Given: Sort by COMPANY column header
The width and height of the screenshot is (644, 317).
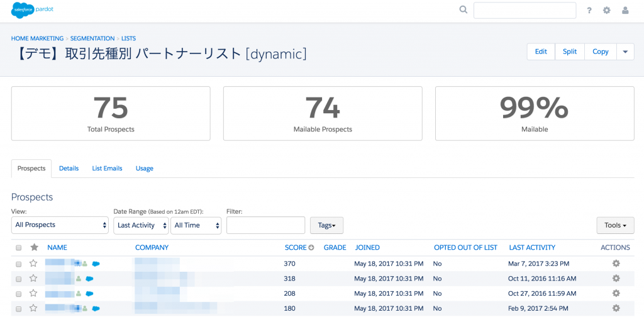Looking at the screenshot, I should click(152, 248).
